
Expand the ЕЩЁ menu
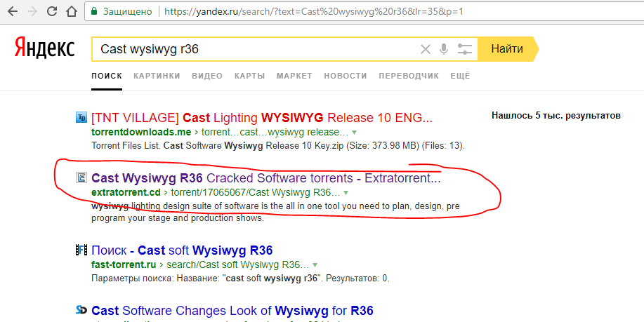tap(460, 76)
